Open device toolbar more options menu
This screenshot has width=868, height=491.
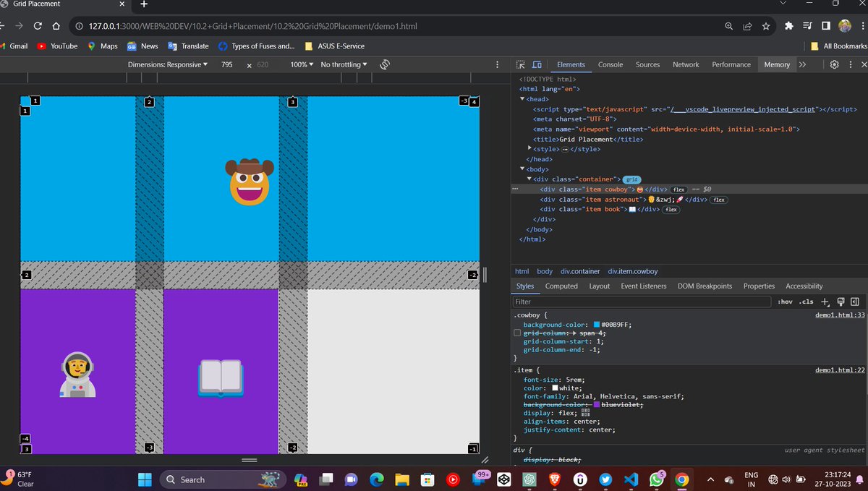tap(497, 64)
